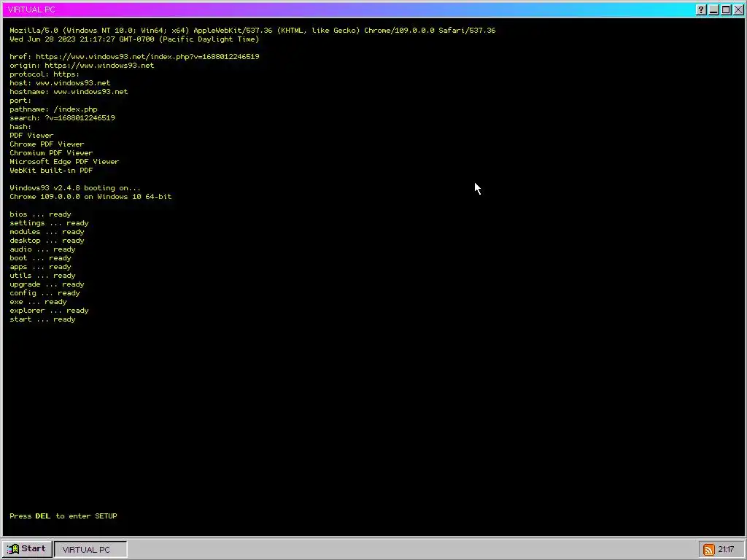Image resolution: width=747 pixels, height=560 pixels.
Task: Click 'Windows93 v2.4.8 booting on...' line
Action: [75, 187]
